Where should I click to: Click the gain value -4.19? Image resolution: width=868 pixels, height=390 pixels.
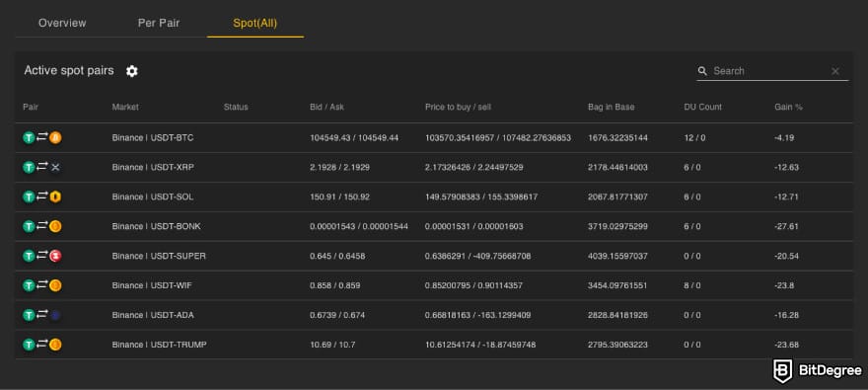coord(784,138)
